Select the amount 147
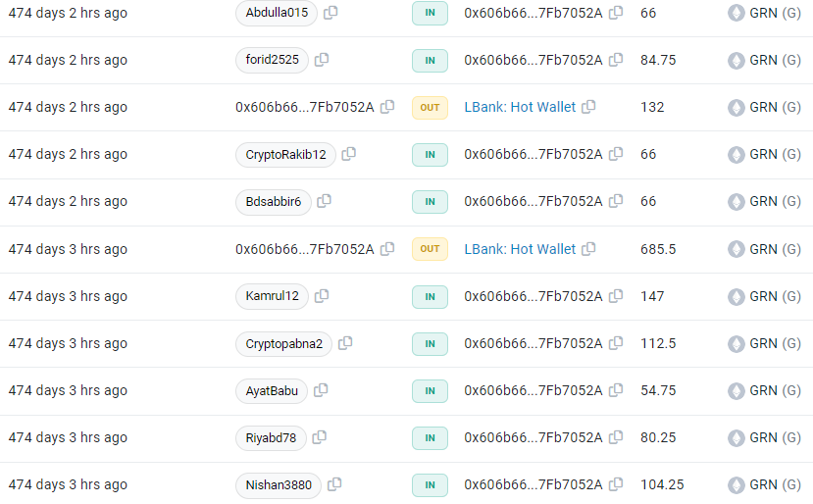The image size is (813, 504). click(x=652, y=296)
